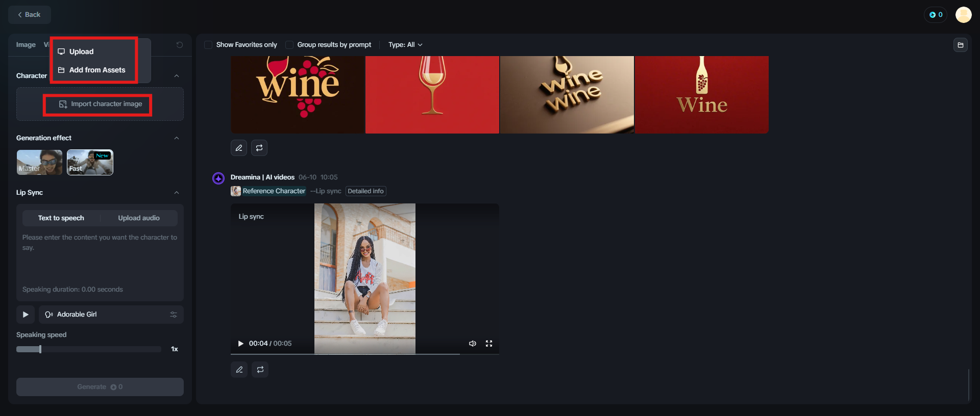Click the Reference Character small thumbnail icon

pos(236,191)
